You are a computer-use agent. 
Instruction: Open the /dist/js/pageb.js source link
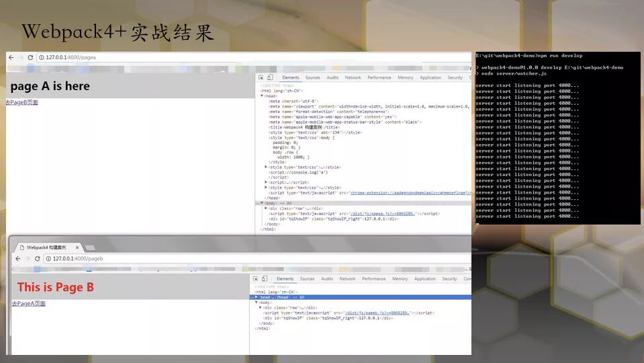[377, 313]
